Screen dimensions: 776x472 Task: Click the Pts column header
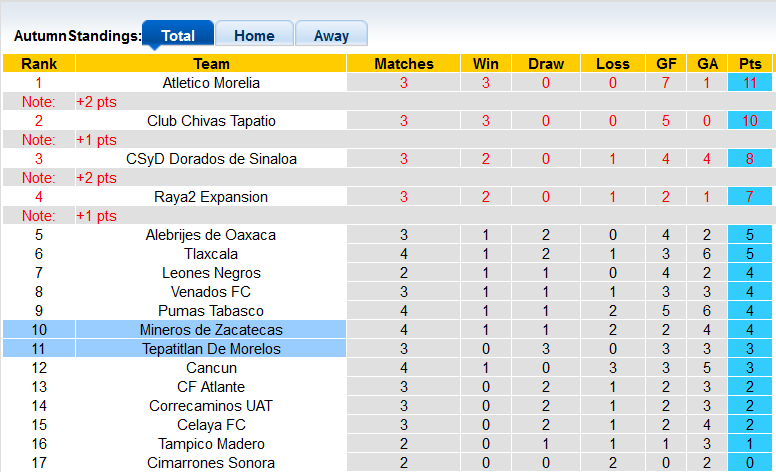[x=750, y=64]
